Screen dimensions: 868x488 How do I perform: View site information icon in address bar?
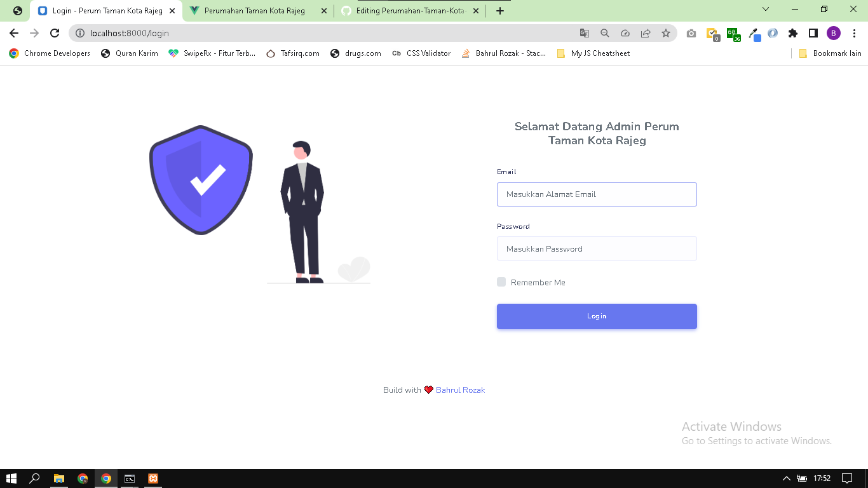[80, 33]
